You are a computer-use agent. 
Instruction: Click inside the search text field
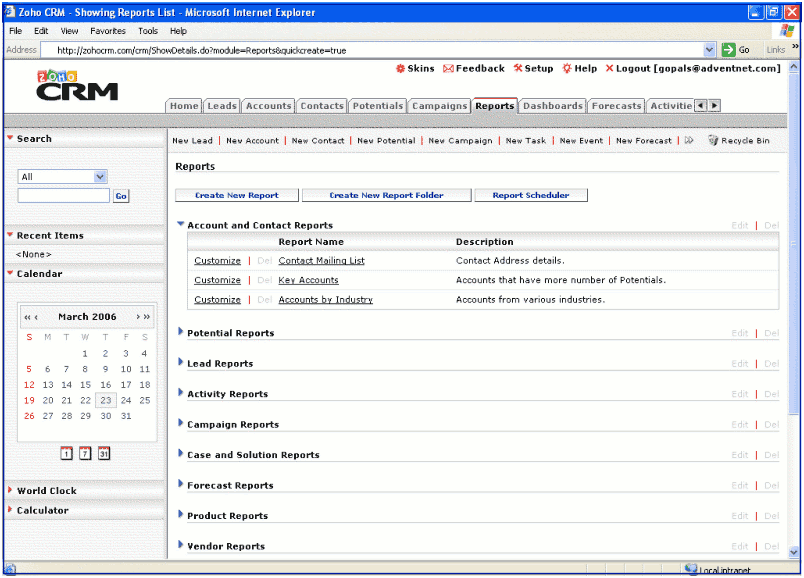tap(64, 195)
